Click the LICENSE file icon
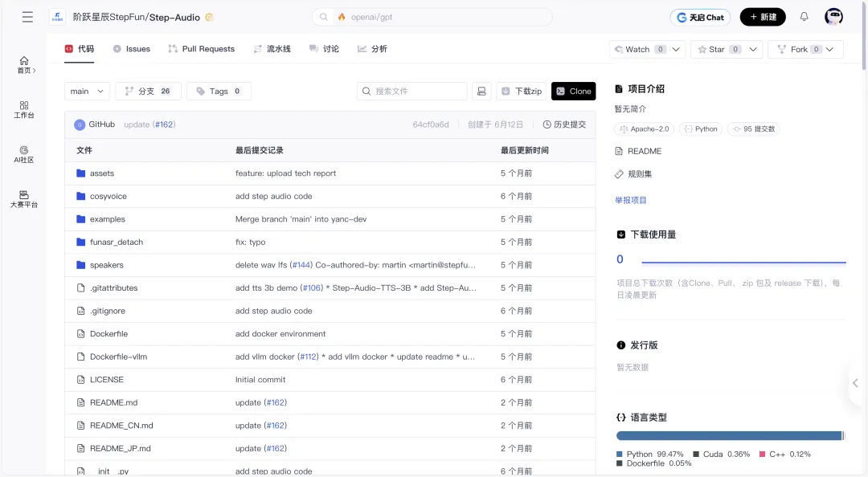Image resolution: width=868 pixels, height=477 pixels. coord(81,380)
